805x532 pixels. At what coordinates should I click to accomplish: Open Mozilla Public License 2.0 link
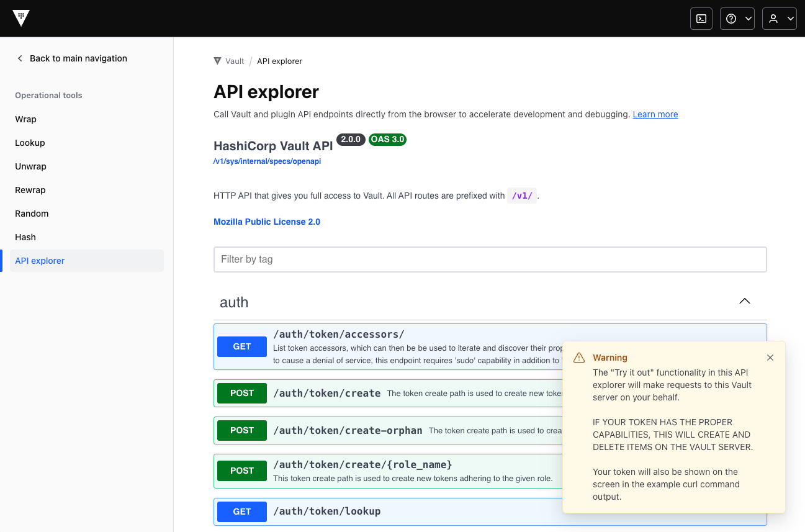(x=267, y=222)
